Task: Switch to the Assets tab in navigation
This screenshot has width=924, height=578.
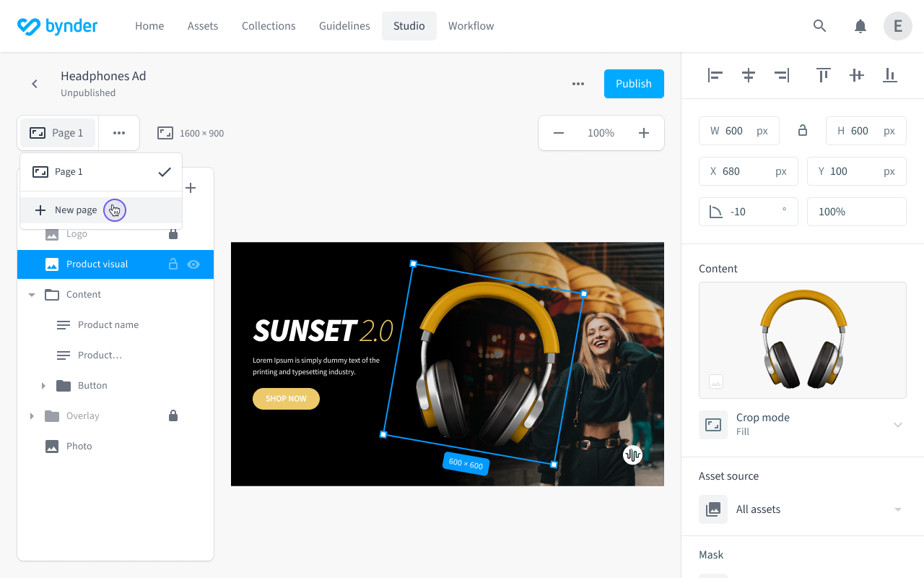Action: [x=202, y=25]
